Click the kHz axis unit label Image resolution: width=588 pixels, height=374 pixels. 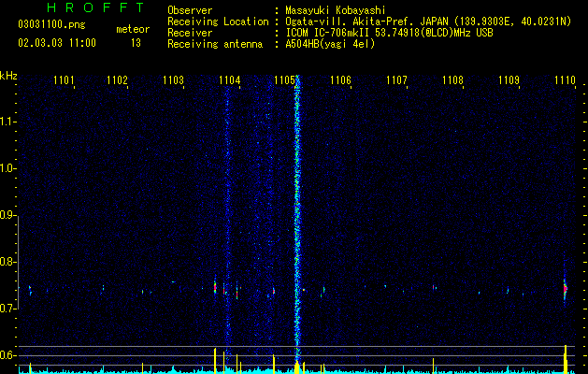[8, 76]
